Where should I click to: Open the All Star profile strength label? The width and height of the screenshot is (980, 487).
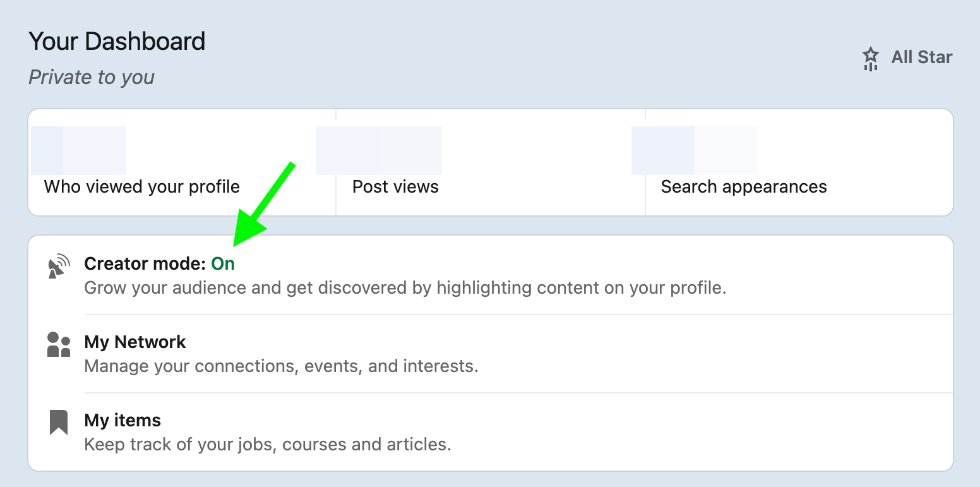921,57
